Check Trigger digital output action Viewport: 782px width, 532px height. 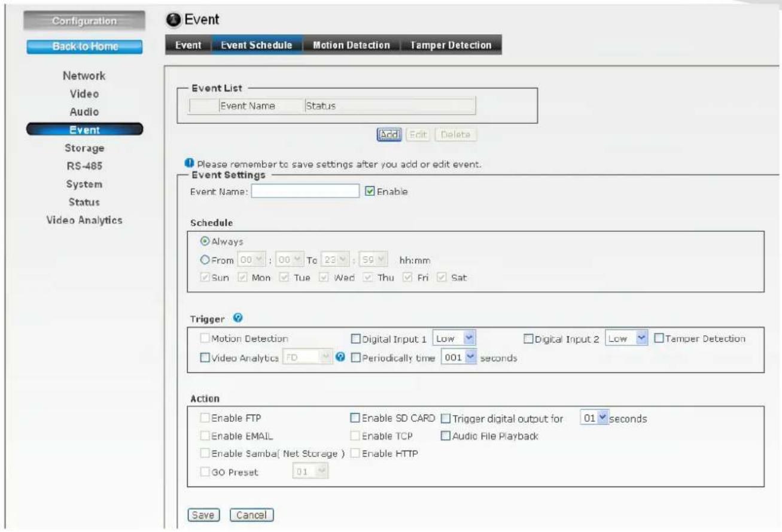coord(446,418)
